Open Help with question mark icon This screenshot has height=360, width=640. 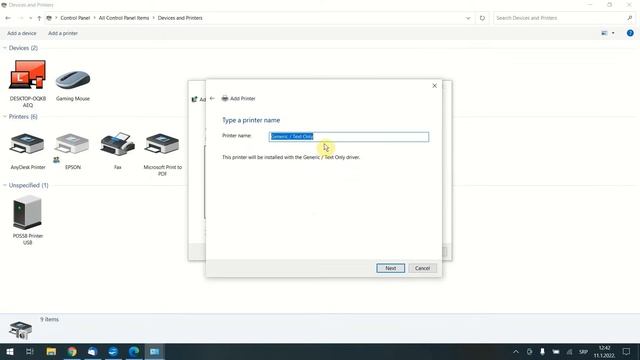point(630,33)
